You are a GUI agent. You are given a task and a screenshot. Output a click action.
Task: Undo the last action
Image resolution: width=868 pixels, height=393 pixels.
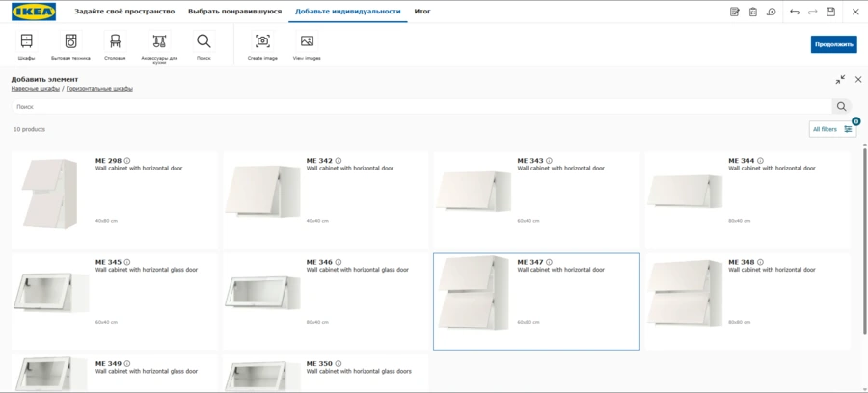coord(795,12)
